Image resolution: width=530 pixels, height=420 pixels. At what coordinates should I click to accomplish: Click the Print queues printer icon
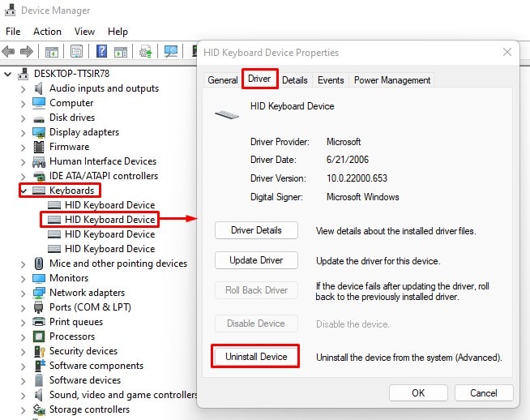coord(39,322)
